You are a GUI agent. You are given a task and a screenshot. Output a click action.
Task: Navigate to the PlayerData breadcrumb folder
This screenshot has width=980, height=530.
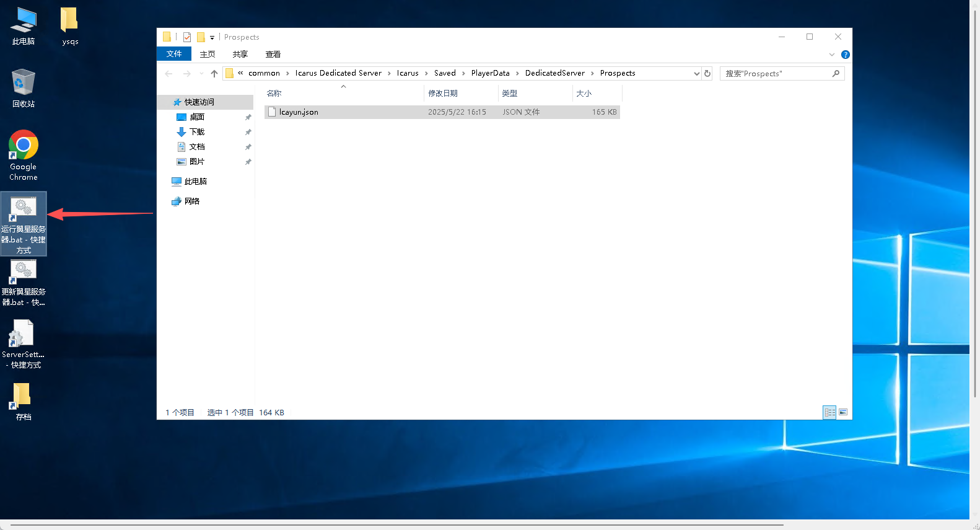click(x=490, y=73)
